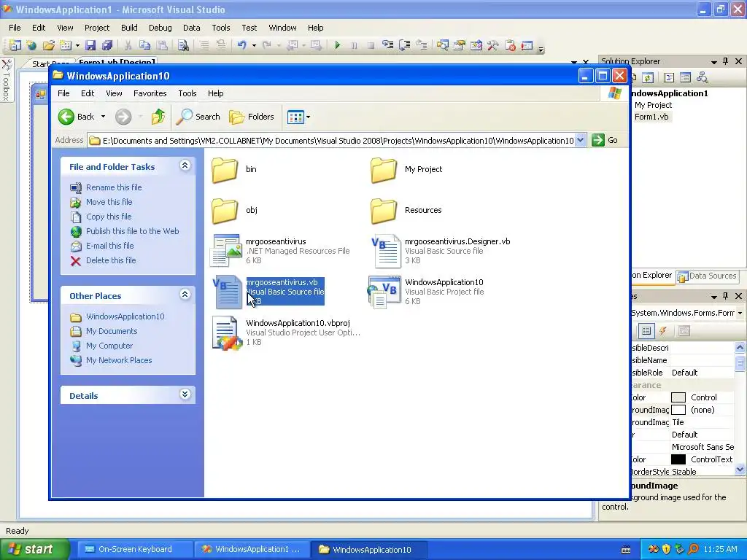The height and width of the screenshot is (560, 747).
Task: Select the WindowsApplication10 Visual Basic Project file
Action: point(426,292)
